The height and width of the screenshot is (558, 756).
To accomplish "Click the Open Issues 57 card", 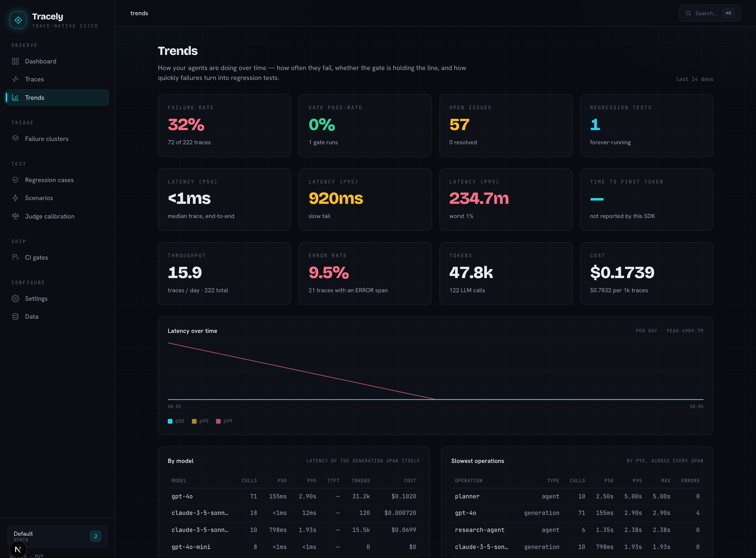I will point(506,126).
